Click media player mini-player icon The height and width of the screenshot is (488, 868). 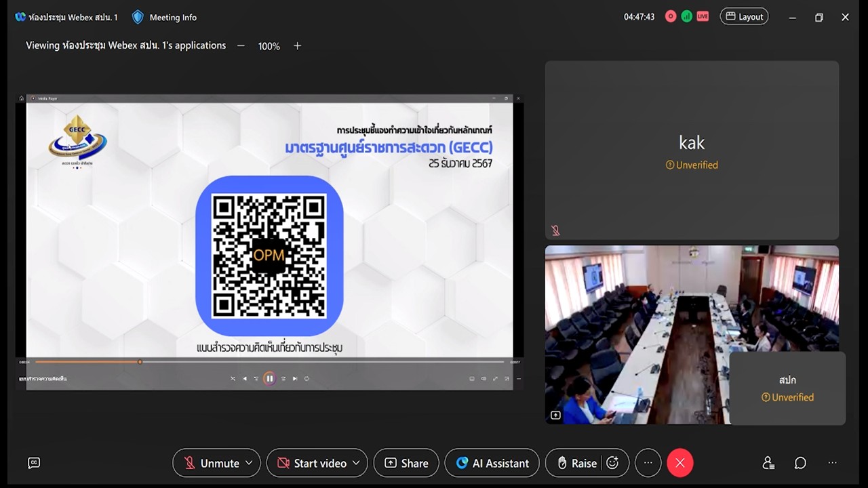[x=507, y=379]
